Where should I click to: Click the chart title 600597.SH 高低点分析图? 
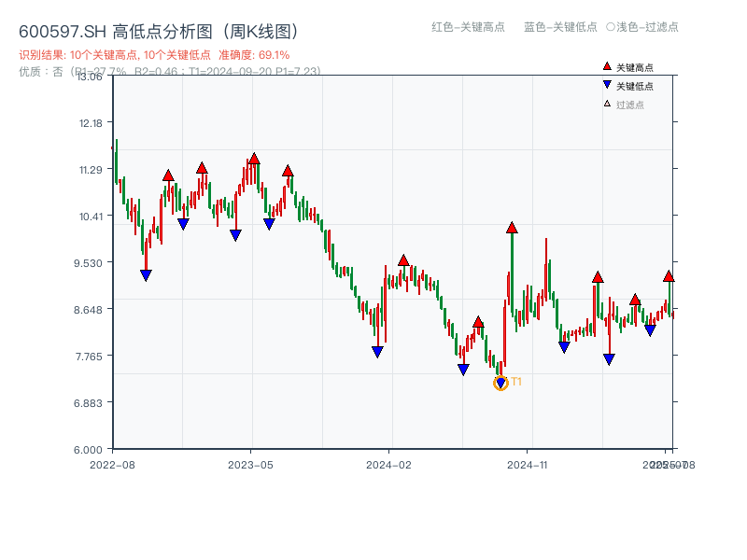point(159,32)
